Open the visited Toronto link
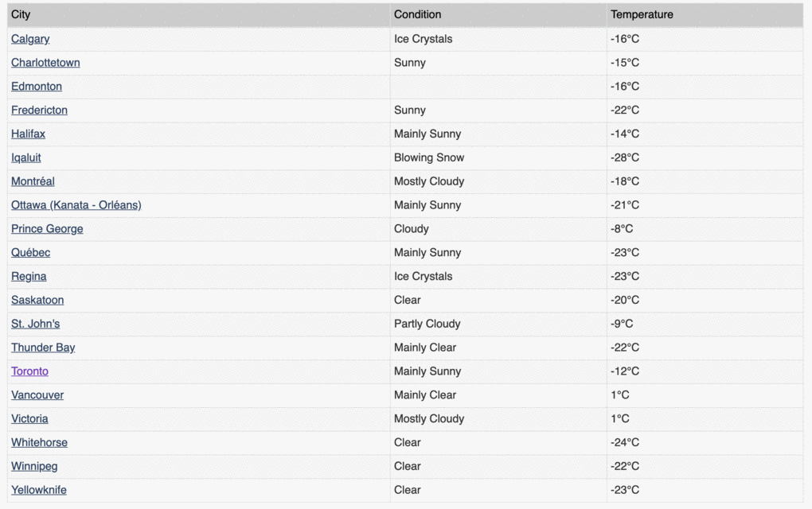The image size is (812, 509). [x=30, y=371]
